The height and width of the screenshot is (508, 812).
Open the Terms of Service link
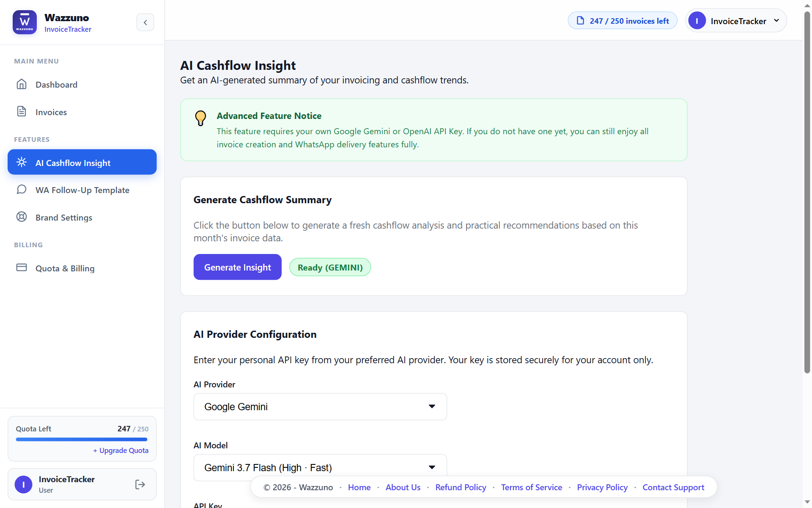click(531, 487)
